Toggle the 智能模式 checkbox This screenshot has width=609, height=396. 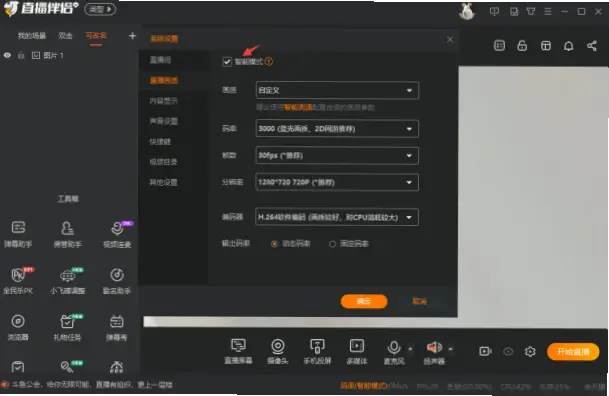(227, 61)
